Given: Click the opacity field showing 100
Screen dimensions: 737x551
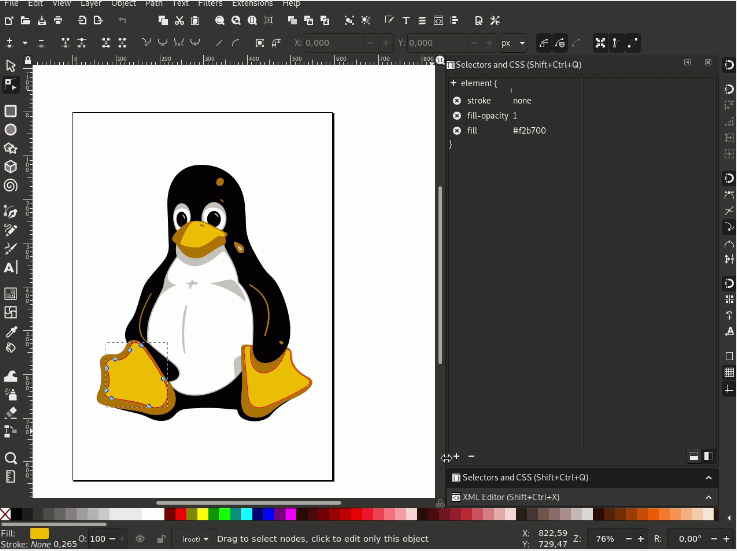Looking at the screenshot, I should coord(97,539).
